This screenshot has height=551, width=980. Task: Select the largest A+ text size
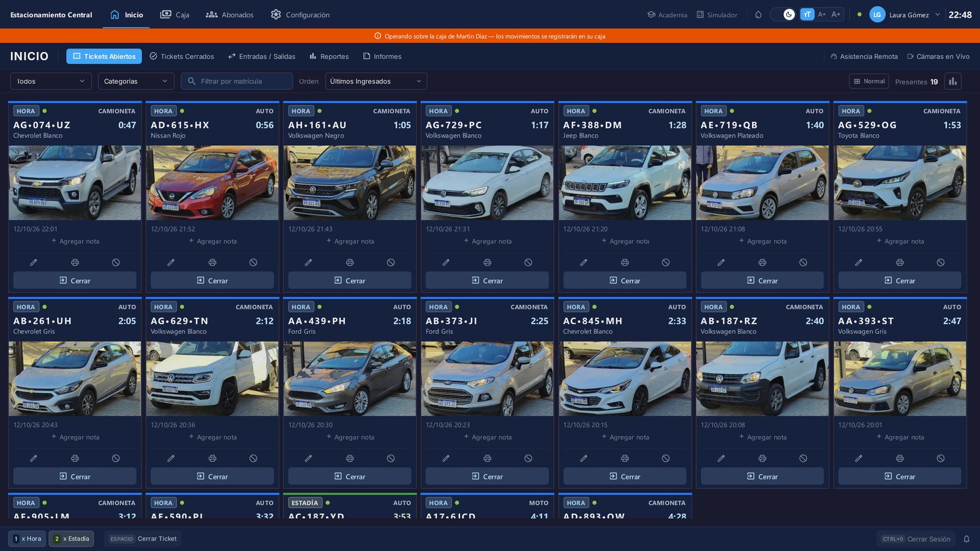[x=836, y=14]
